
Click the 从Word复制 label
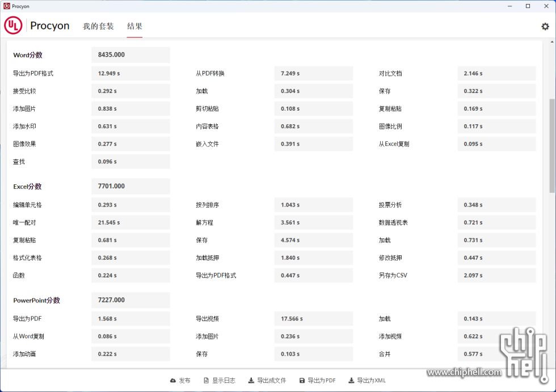28,336
